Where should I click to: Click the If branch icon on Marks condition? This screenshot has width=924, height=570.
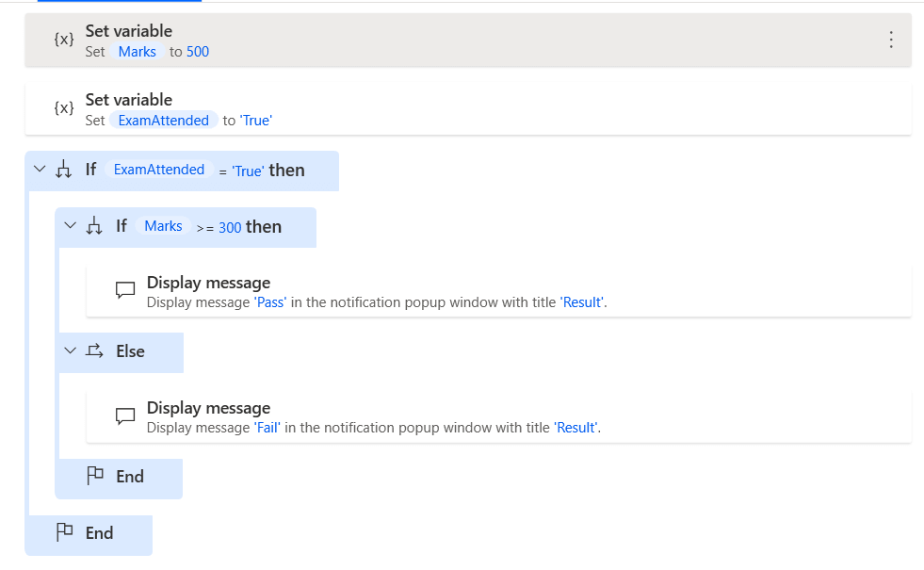point(94,227)
